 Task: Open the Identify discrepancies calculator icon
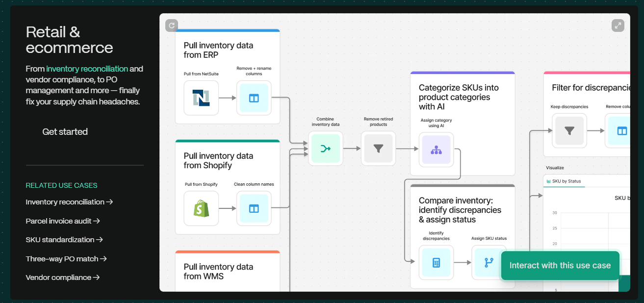tap(436, 262)
